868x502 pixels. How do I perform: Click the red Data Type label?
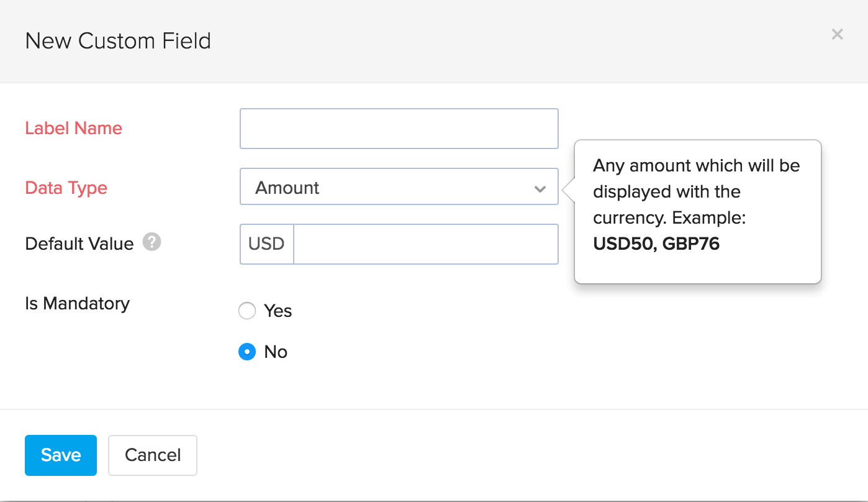66,188
